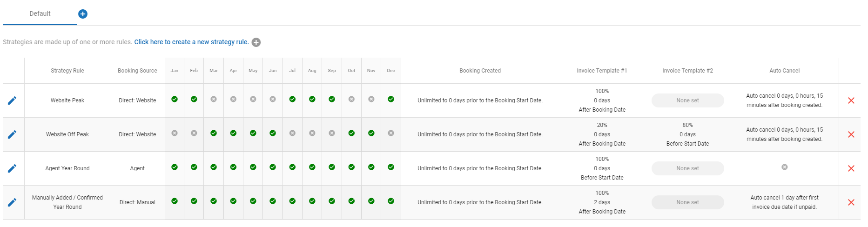This screenshot has width=868, height=227.
Task: Edit Manually Added / Confirmed Year Round rule
Action: 12,202
